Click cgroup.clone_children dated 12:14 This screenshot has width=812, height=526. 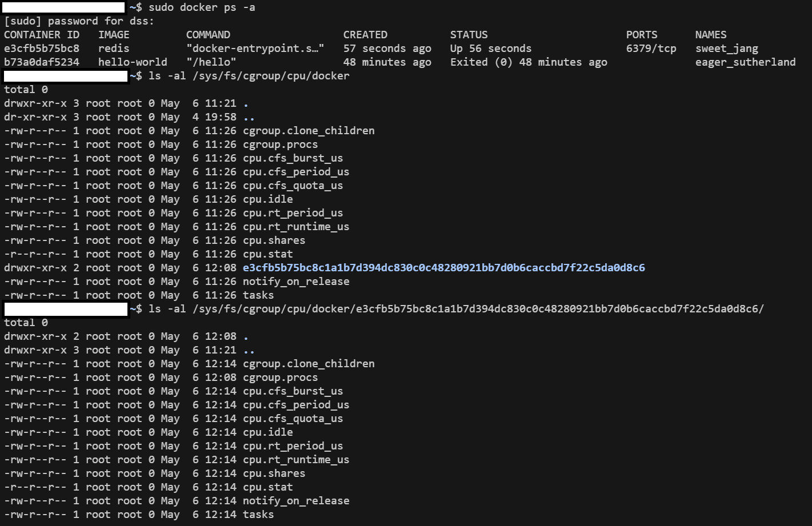click(309, 364)
